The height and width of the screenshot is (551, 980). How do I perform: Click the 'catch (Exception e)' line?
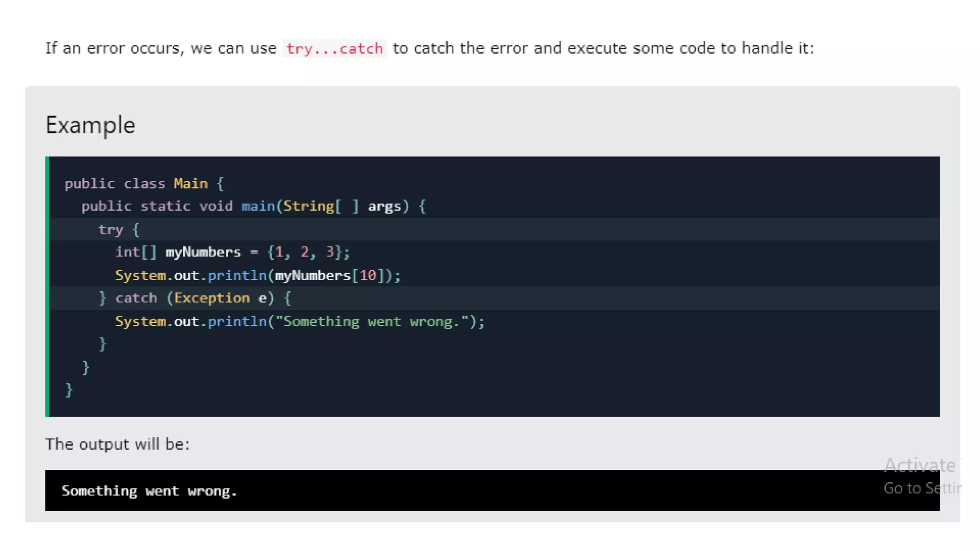(195, 298)
